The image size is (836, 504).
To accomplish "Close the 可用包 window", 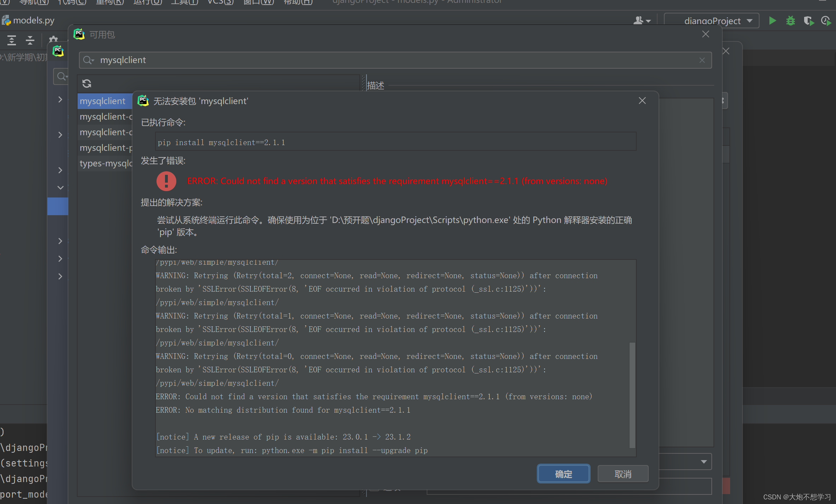I will 706,34.
